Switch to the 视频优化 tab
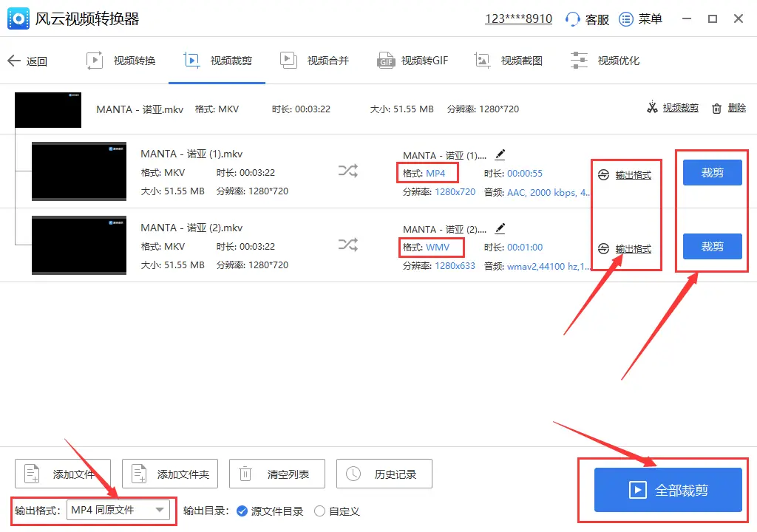757x532 pixels. pyautogui.click(x=605, y=61)
